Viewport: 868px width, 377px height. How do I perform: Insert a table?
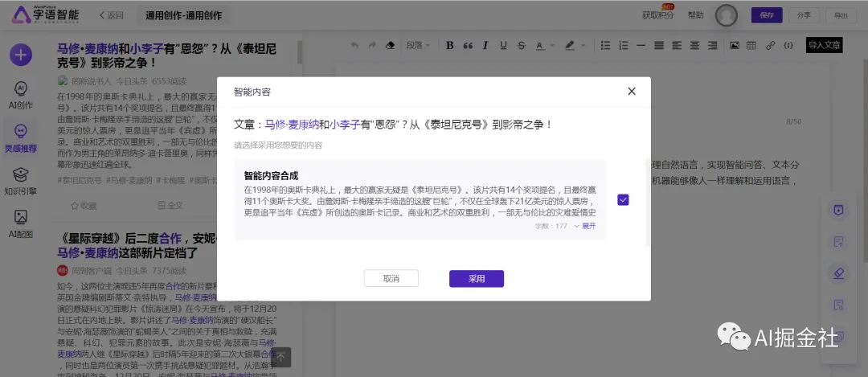click(x=751, y=45)
